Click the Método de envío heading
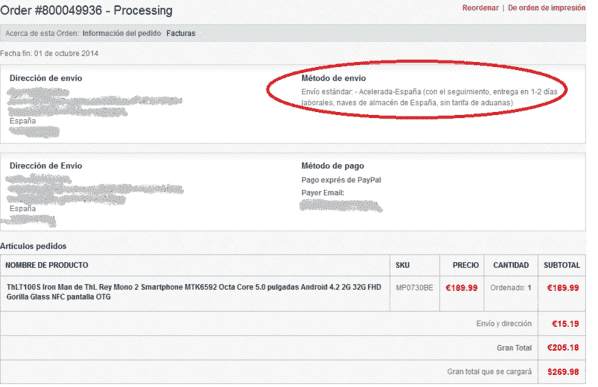Image resolution: width=598 pixels, height=387 pixels. [x=333, y=78]
